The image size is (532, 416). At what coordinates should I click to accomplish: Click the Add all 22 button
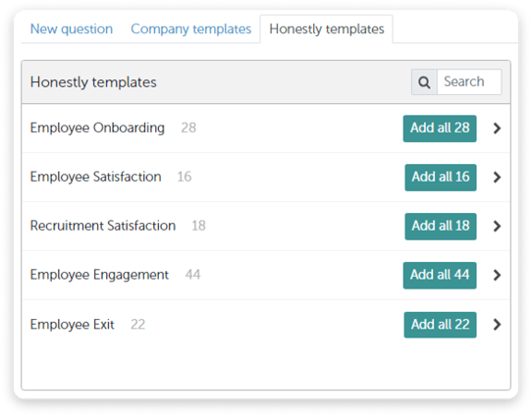pyautogui.click(x=440, y=325)
